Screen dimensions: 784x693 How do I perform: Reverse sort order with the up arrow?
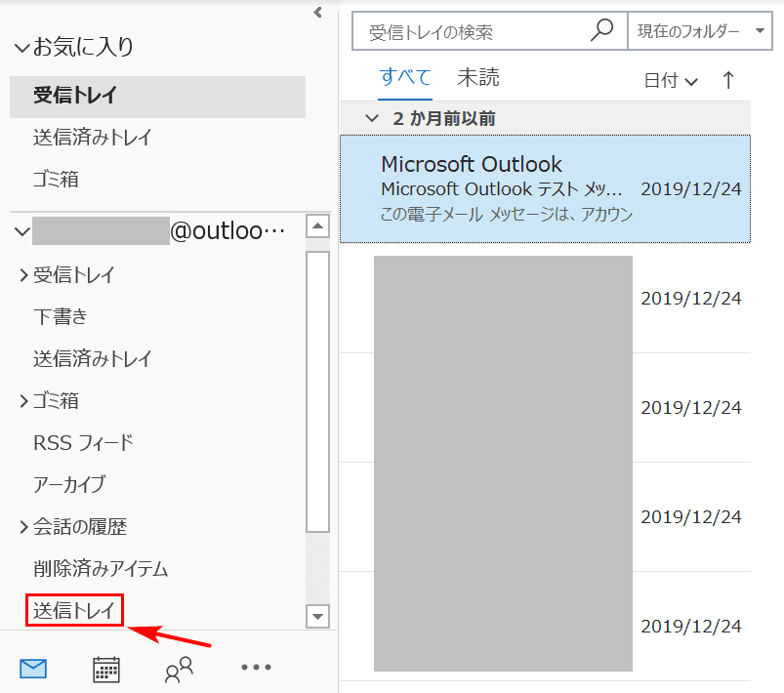728,80
